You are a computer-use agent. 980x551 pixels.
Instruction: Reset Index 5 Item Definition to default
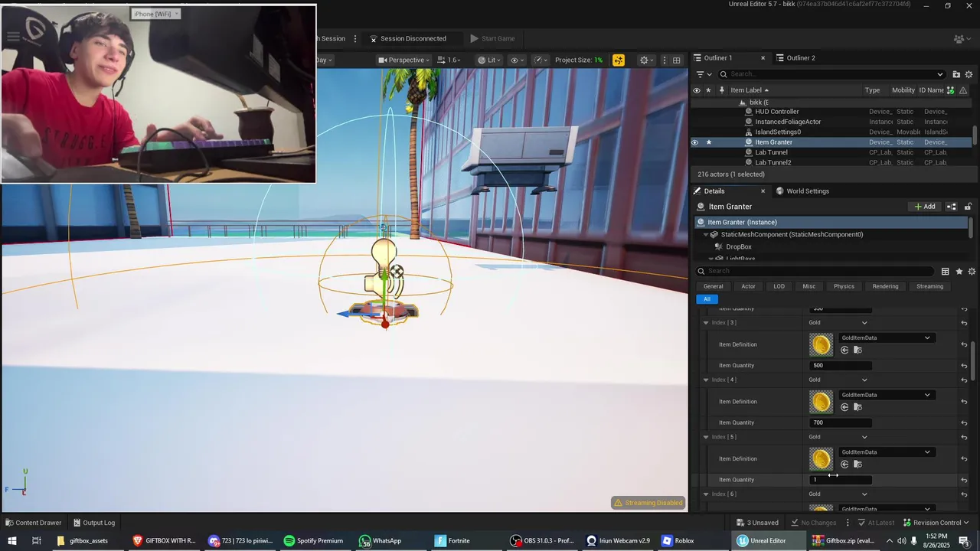964,459
